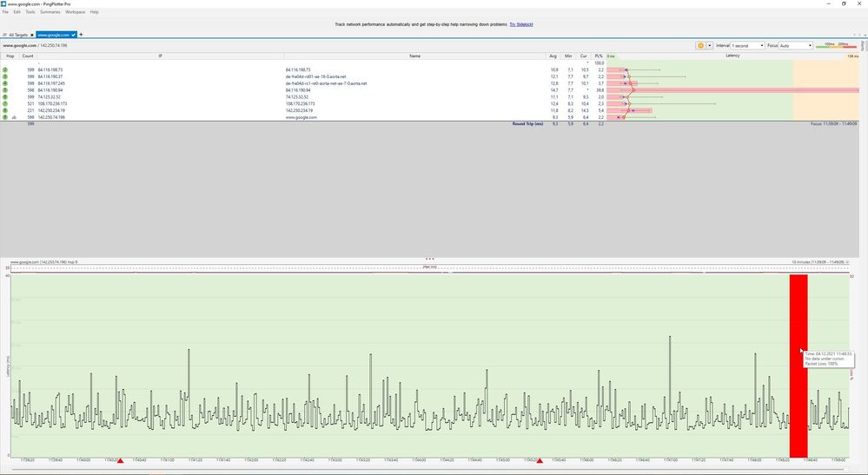Image resolution: width=868 pixels, height=475 pixels.
Task: Open the Tools menu
Action: pyautogui.click(x=30, y=12)
